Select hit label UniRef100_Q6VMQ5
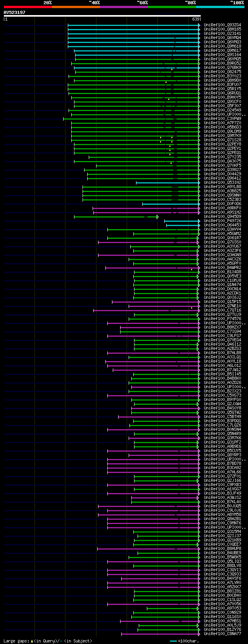This screenshot has height=644, width=248. tap(222, 59)
